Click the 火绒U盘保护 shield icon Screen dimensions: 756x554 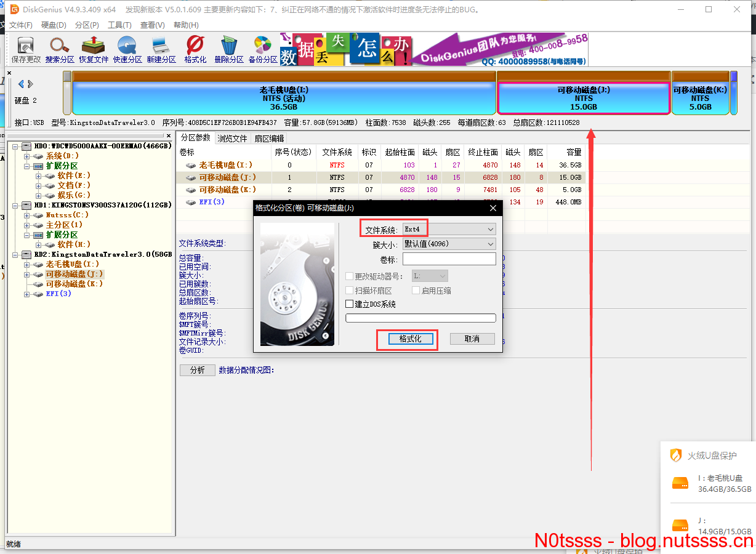(x=676, y=456)
